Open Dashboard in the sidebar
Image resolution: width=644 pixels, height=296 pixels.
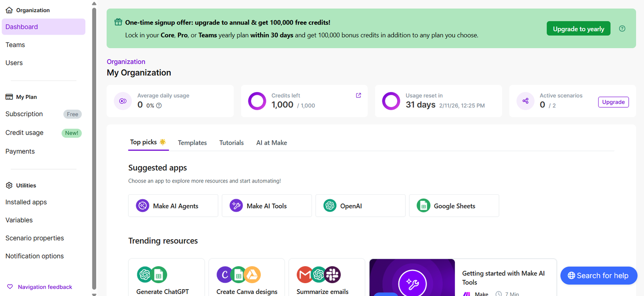click(43, 27)
